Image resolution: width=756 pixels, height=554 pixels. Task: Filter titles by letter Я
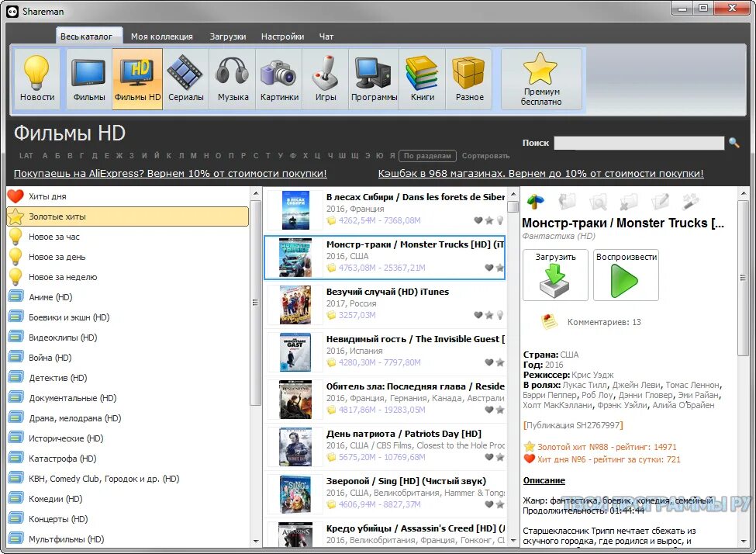[392, 156]
